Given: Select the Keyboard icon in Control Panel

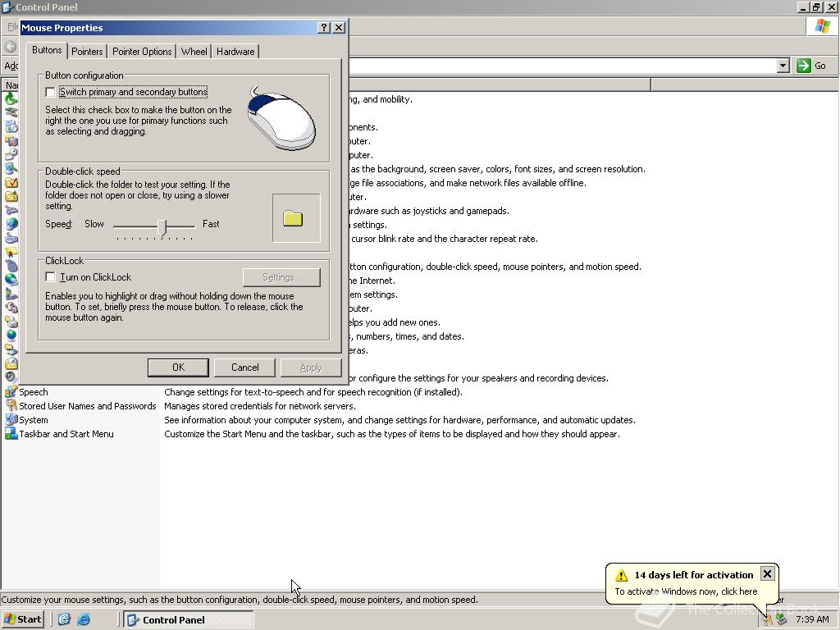Looking at the screenshot, I should [x=11, y=239].
